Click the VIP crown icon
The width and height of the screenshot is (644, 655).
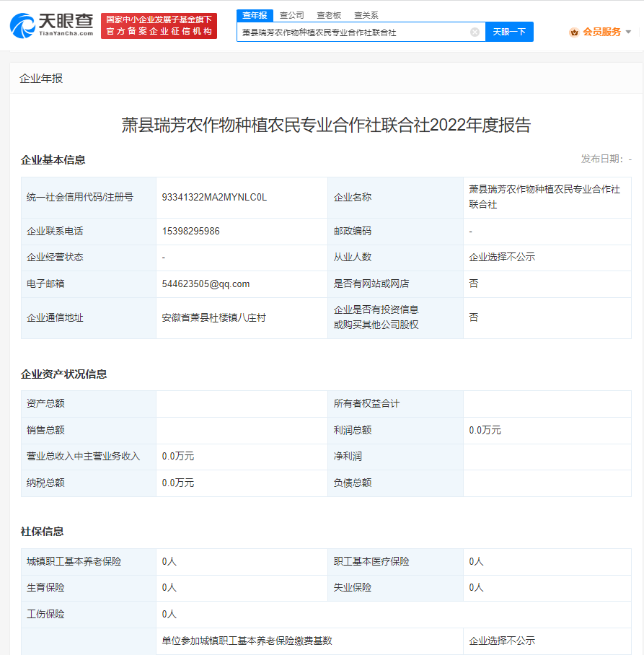point(574,32)
